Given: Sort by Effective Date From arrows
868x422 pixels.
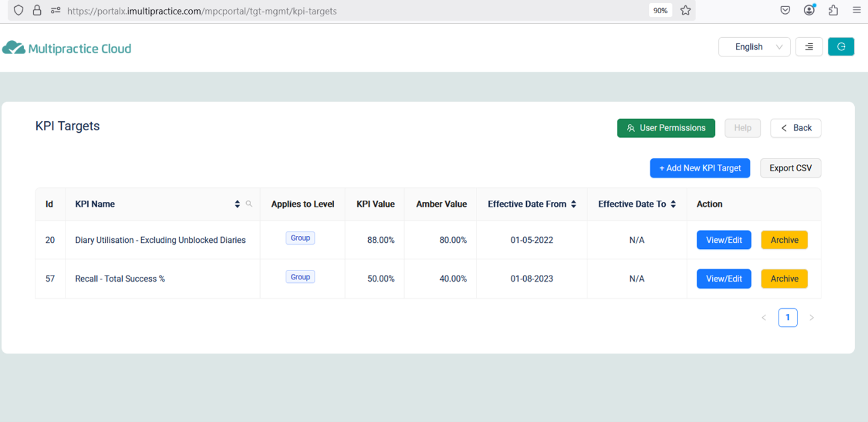Looking at the screenshot, I should (573, 204).
